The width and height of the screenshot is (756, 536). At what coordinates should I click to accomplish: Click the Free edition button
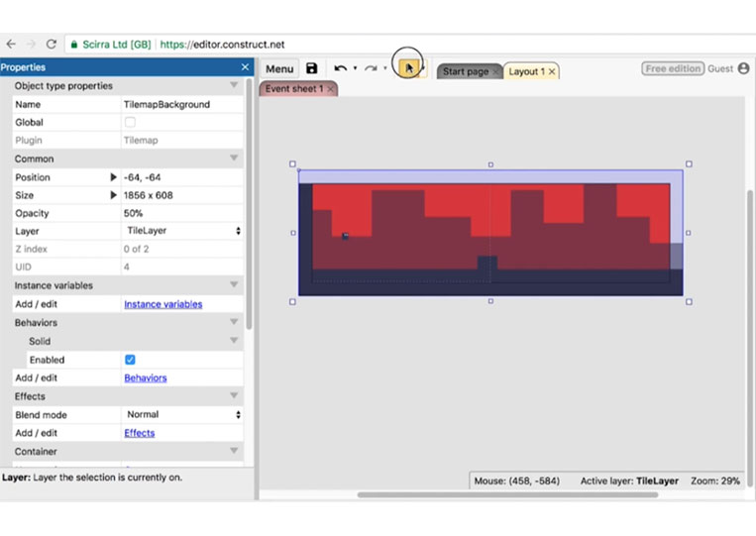pos(673,69)
